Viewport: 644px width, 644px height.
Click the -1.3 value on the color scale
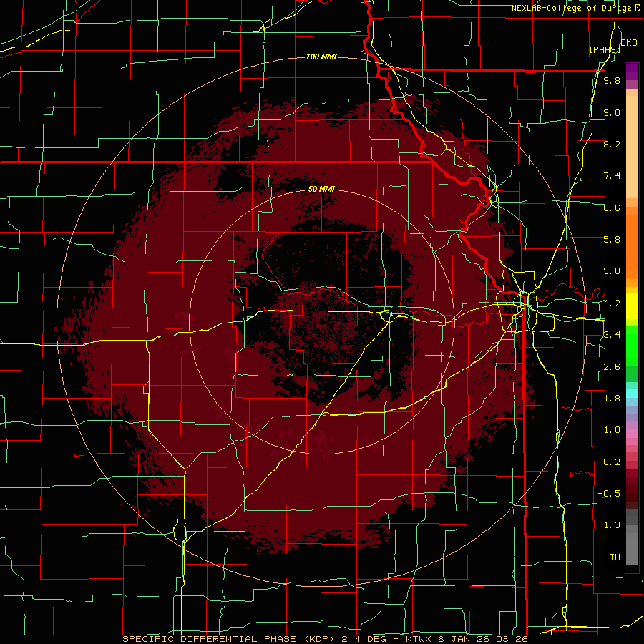(x=609, y=525)
